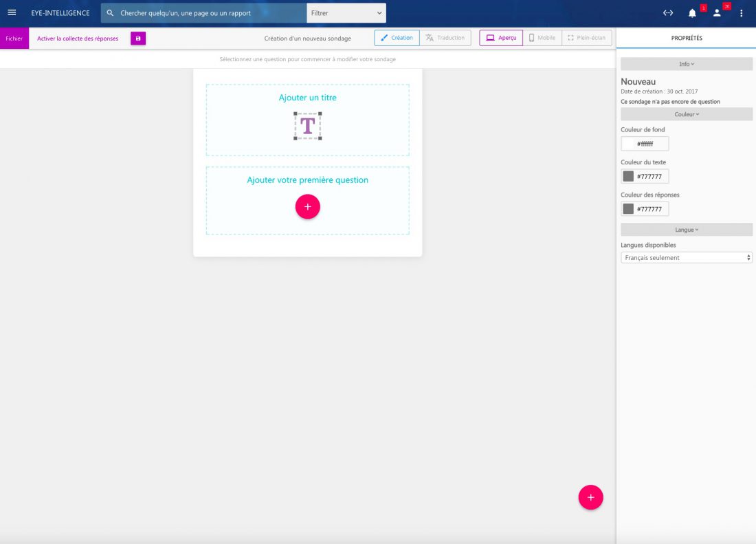Click the Couleur des réponses #777777 value
The image size is (756, 544).
click(649, 209)
